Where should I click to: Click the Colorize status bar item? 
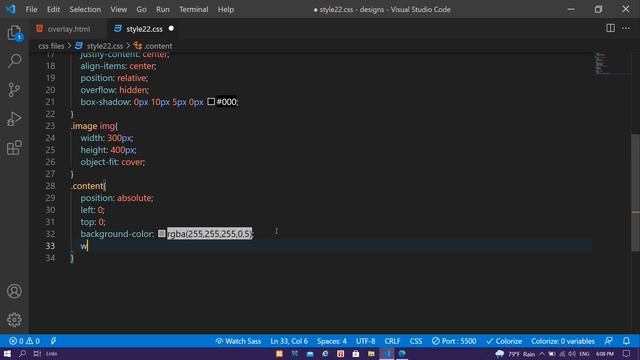pyautogui.click(x=504, y=341)
